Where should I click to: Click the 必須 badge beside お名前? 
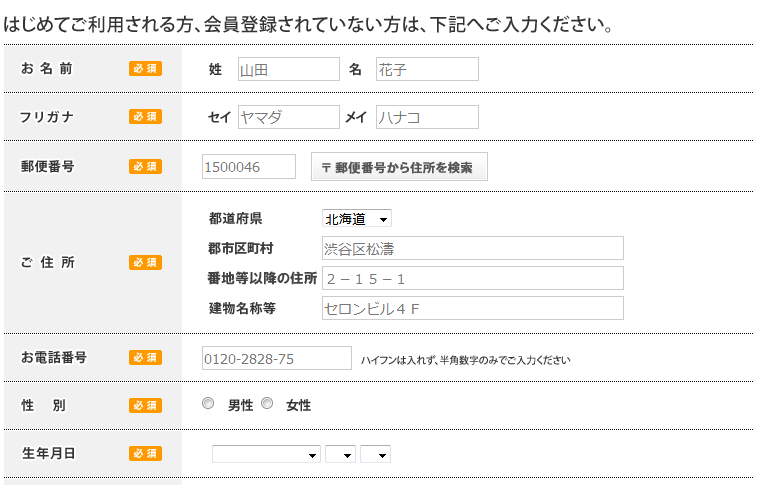(x=145, y=69)
